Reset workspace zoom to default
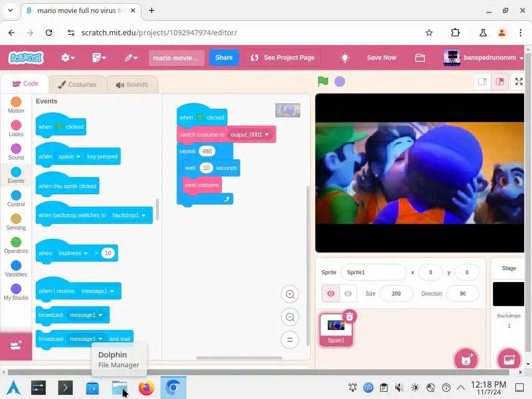Image resolution: width=532 pixels, height=399 pixels. (x=290, y=340)
